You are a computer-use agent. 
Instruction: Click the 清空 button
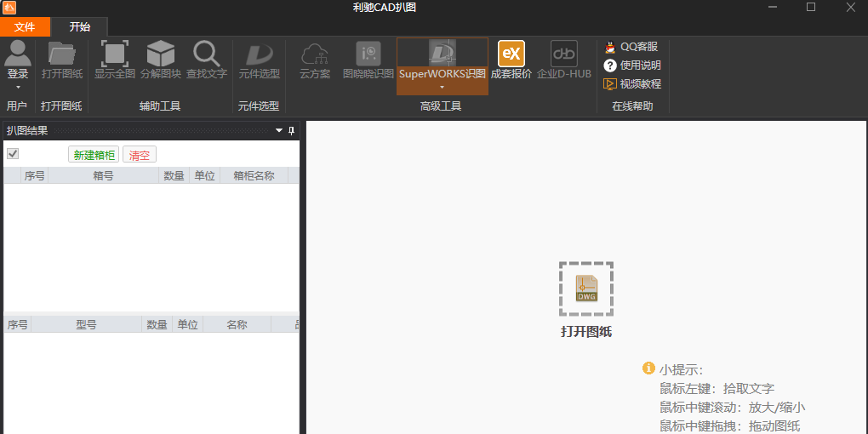point(140,155)
